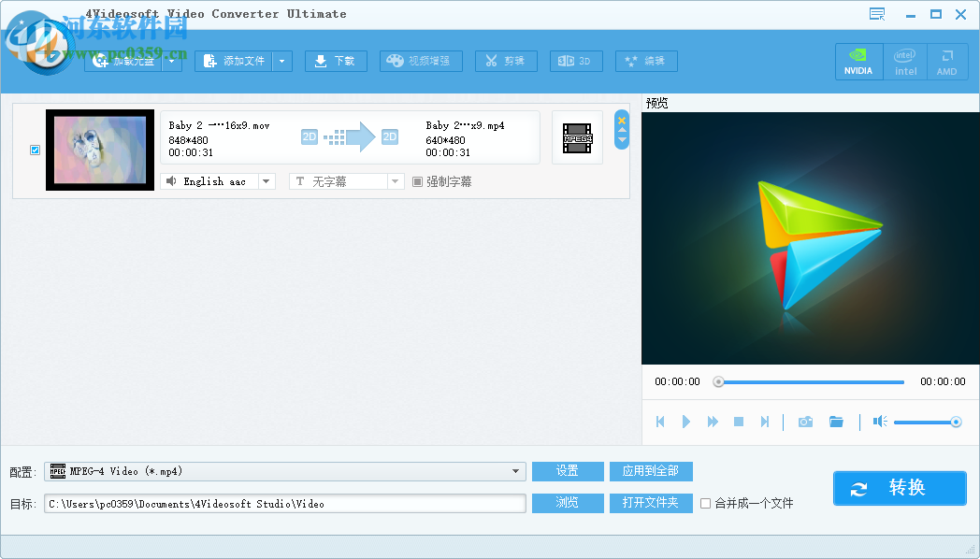
Task: Select NVIDIA acceleration mode
Action: [858, 62]
